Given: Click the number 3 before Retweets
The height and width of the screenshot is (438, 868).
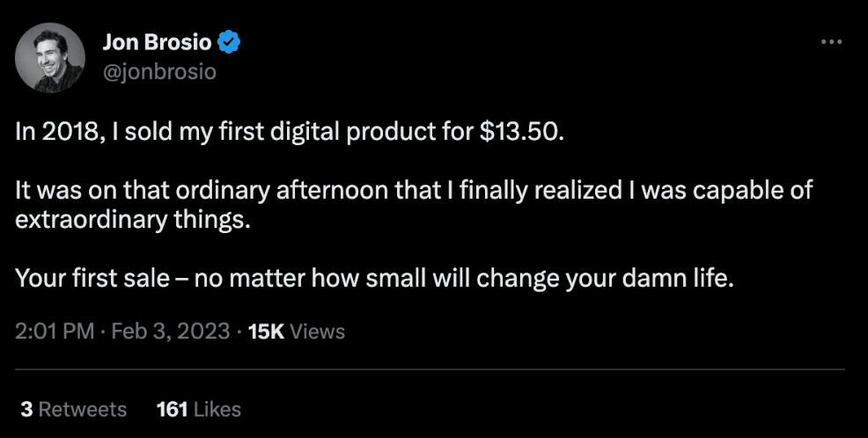Looking at the screenshot, I should (26, 409).
